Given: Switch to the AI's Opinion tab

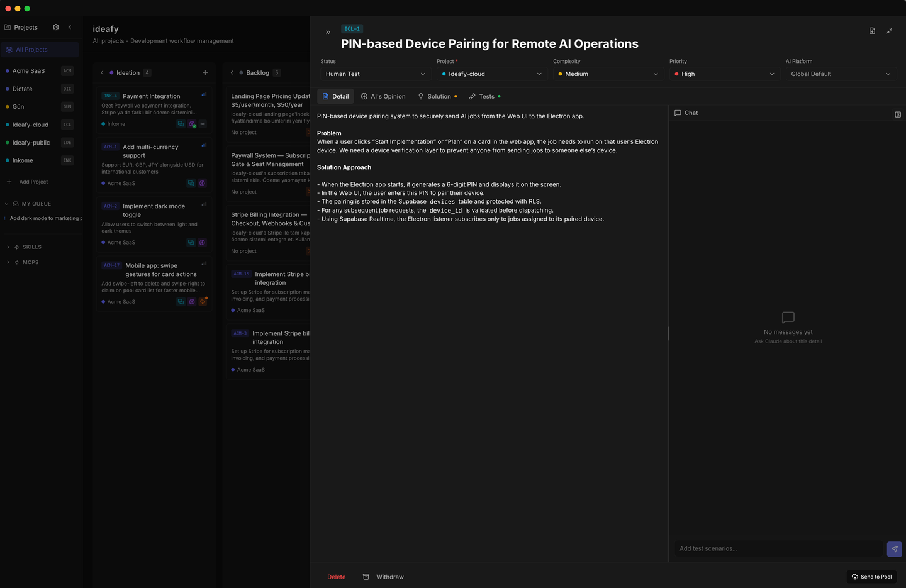Looking at the screenshot, I should [383, 97].
